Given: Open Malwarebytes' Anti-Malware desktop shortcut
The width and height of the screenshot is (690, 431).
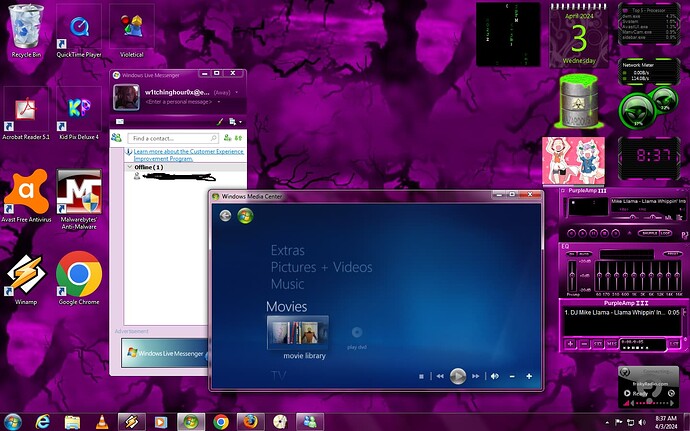Looking at the screenshot, I should click(79, 199).
